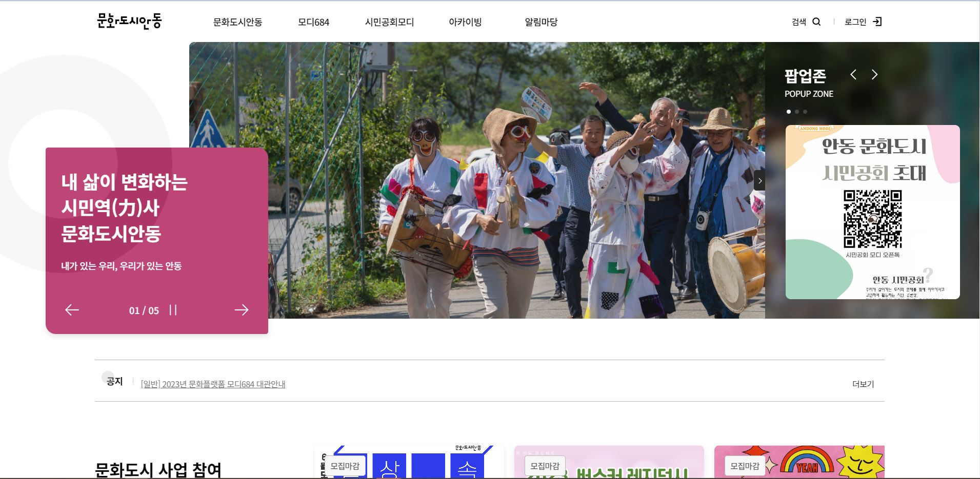Screen dimensions: 980x479
Task: Click the 검색 search magnifier icon
Action: point(817,22)
